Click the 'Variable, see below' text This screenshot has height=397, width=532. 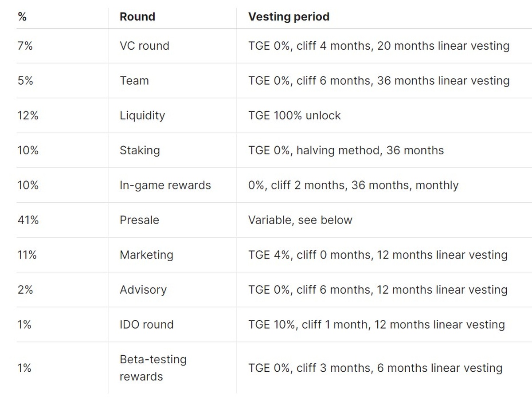pyautogui.click(x=300, y=220)
